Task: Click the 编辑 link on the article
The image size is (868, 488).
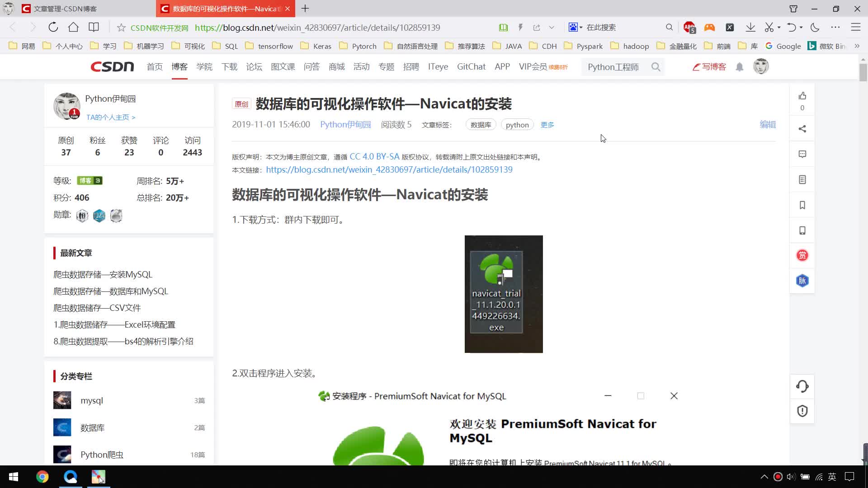Action: pos(767,124)
